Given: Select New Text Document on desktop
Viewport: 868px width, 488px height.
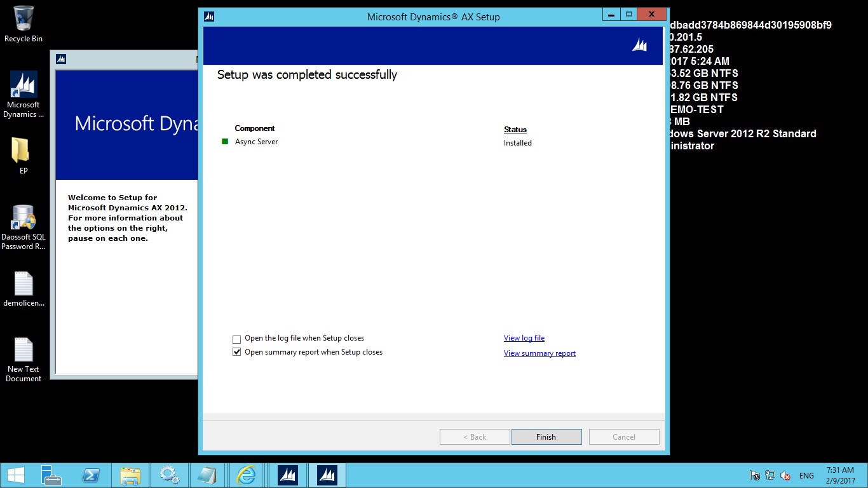Looking at the screenshot, I should coord(24,360).
